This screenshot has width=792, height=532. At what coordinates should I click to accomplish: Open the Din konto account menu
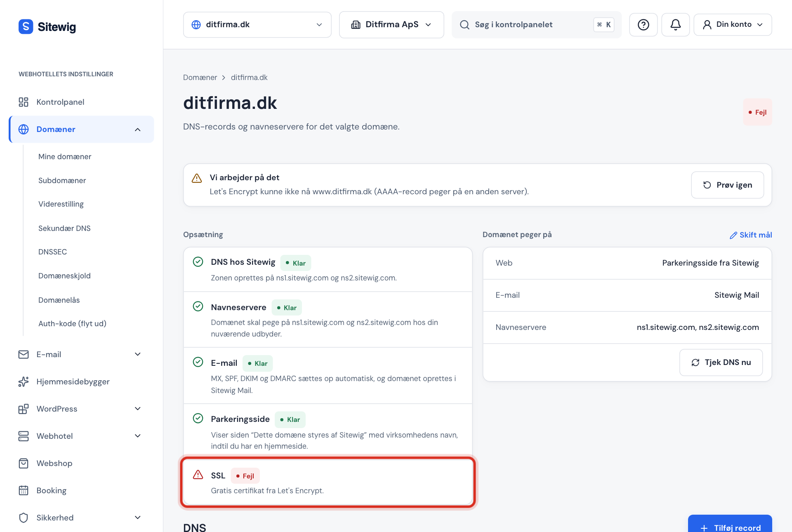[x=733, y=25]
